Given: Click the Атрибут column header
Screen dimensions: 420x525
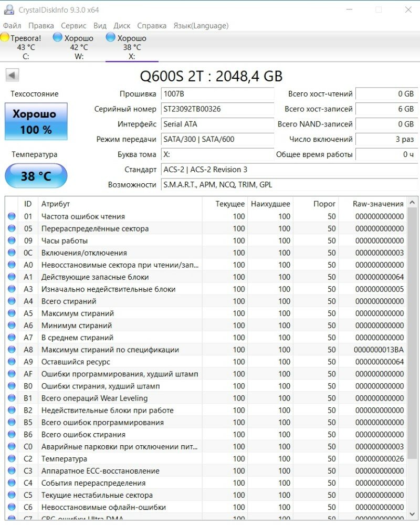Looking at the screenshot, I should pos(120,204).
